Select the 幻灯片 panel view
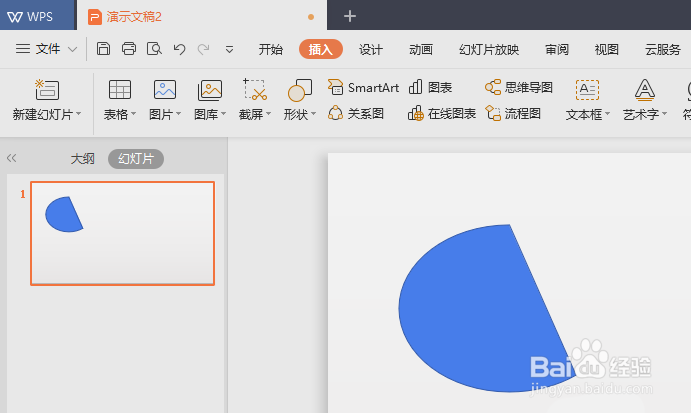The width and height of the screenshot is (691, 413). click(x=136, y=159)
